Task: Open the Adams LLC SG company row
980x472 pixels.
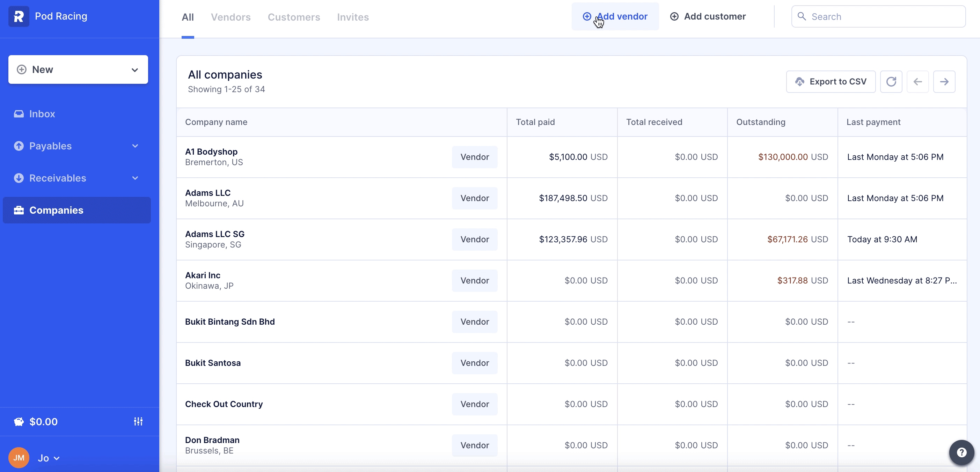Action: pyautogui.click(x=215, y=239)
